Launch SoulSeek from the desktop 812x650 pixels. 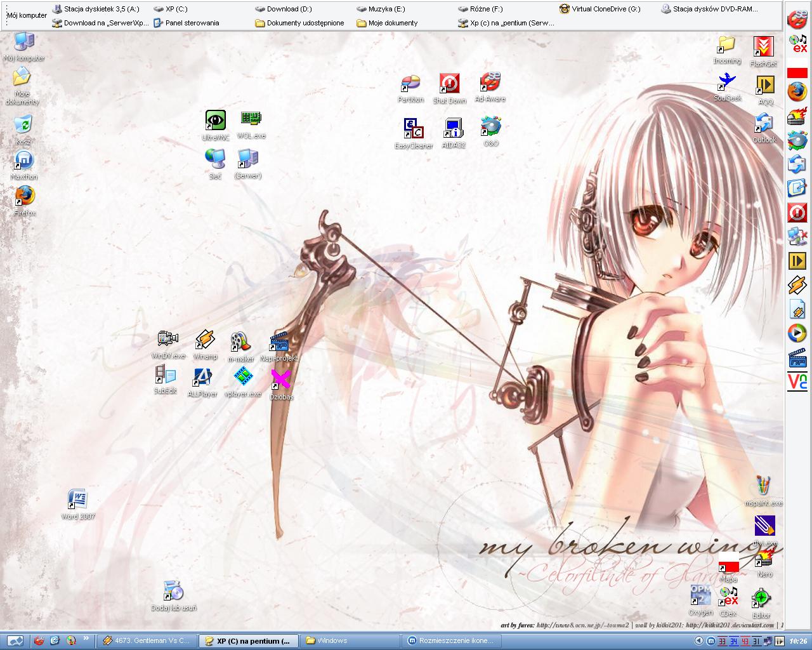pyautogui.click(x=727, y=87)
